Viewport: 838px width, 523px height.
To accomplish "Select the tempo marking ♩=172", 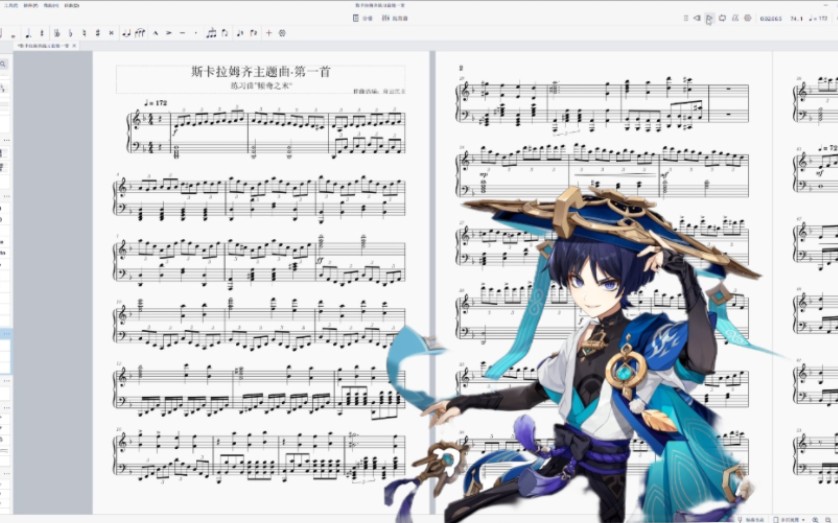I will coord(156,103).
